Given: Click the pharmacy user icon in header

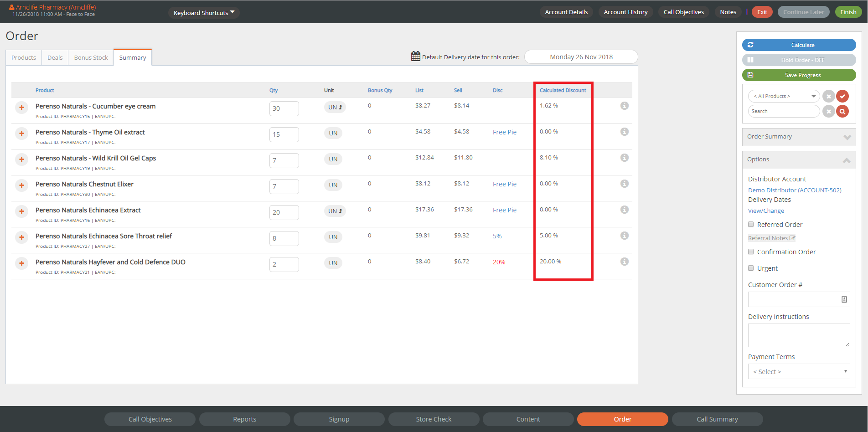Looking at the screenshot, I should click(x=12, y=7).
